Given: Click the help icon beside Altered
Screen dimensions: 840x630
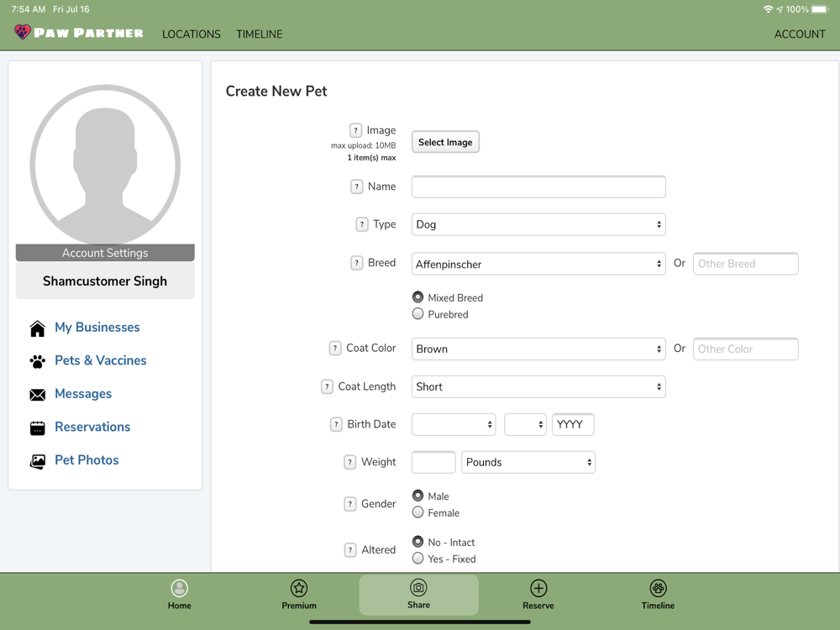Looking at the screenshot, I should 350,549.
